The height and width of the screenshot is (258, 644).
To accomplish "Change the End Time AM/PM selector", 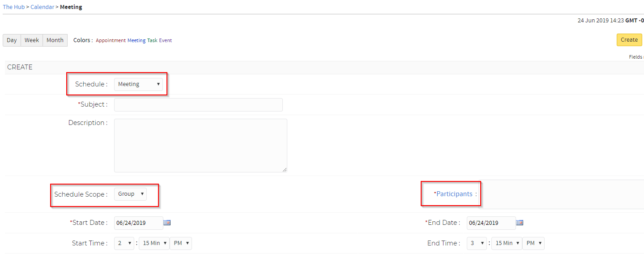I will [533, 243].
